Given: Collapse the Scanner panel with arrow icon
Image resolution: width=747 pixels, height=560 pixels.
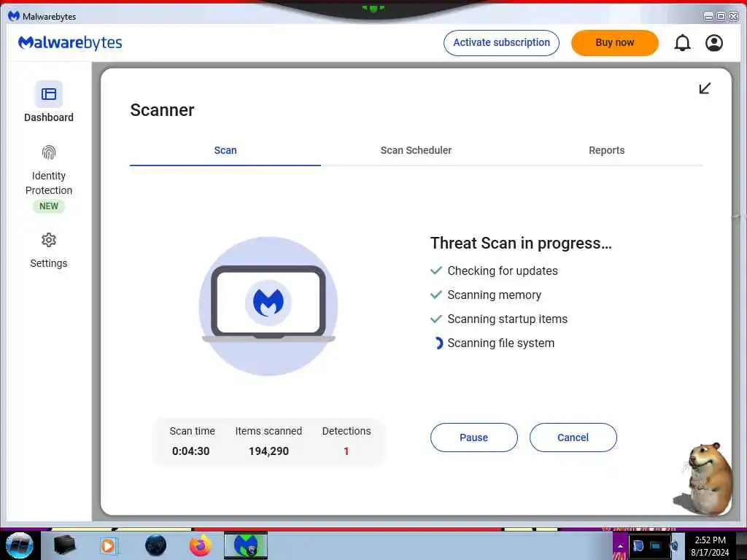Looking at the screenshot, I should click(x=705, y=88).
